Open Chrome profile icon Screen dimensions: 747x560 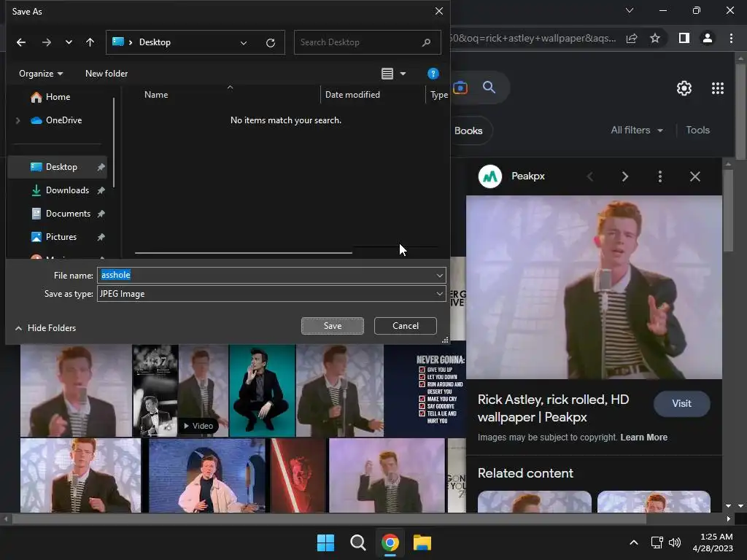point(708,38)
